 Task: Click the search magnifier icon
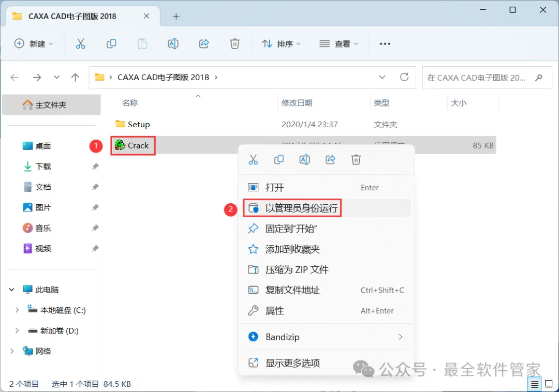[x=539, y=77]
